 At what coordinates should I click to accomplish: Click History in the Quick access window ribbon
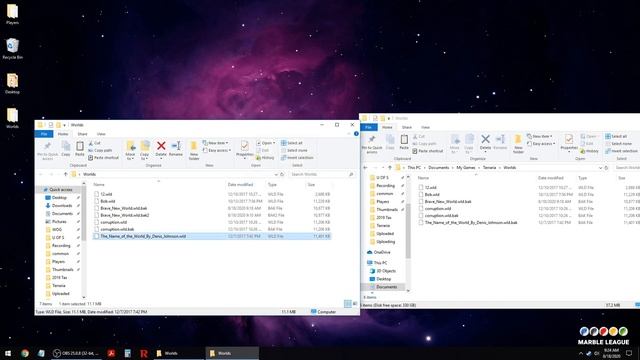265,158
